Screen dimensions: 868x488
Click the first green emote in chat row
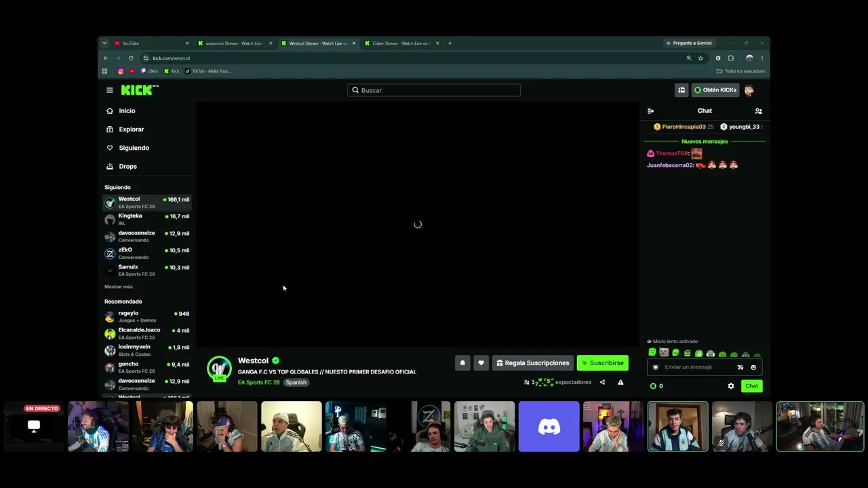click(x=652, y=352)
